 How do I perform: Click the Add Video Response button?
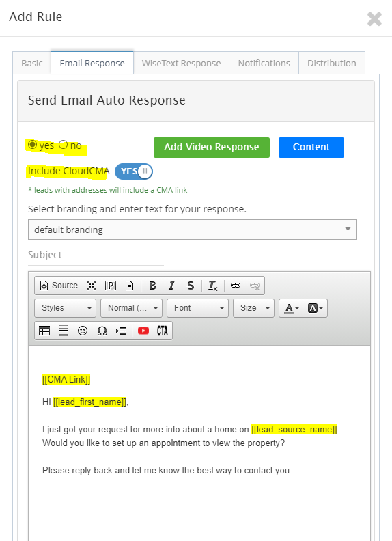[x=212, y=148]
